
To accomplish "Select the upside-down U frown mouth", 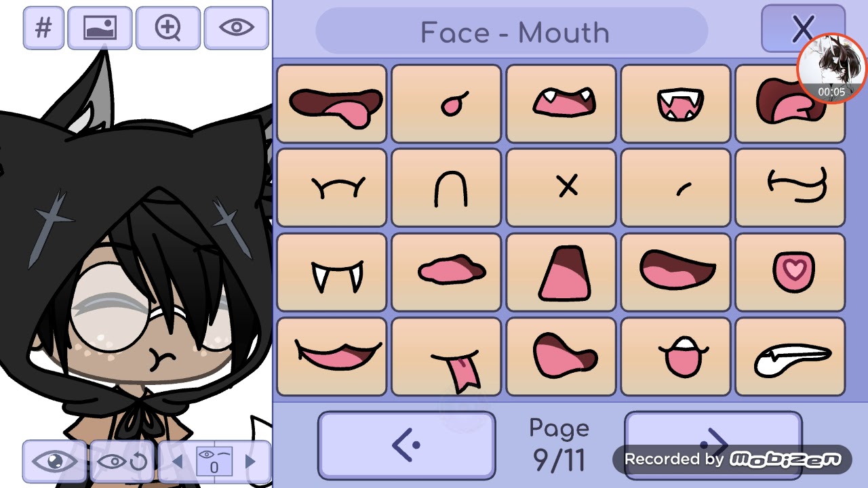I will coord(446,188).
